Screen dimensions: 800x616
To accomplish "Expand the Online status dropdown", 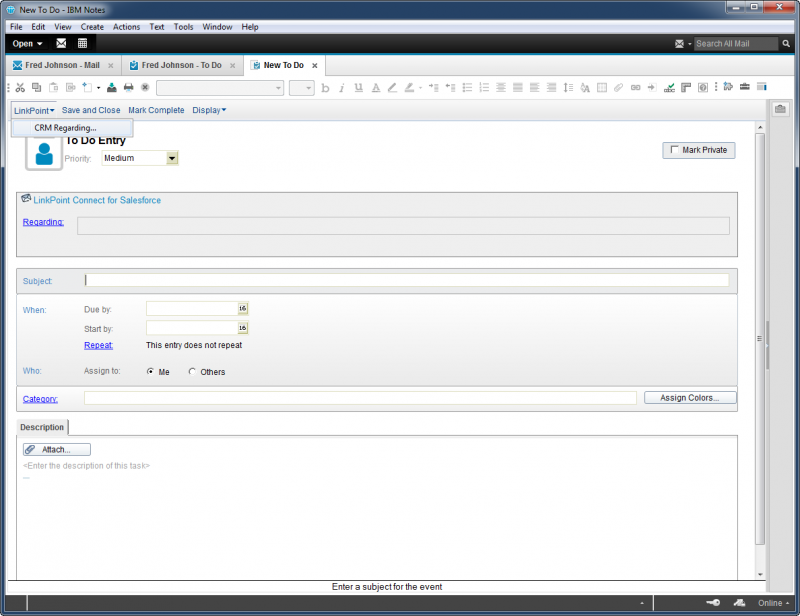I will [773, 603].
